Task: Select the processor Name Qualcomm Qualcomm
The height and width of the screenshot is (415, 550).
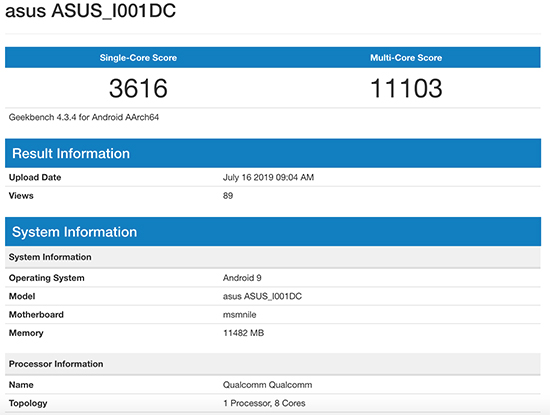Action: pyautogui.click(x=267, y=385)
